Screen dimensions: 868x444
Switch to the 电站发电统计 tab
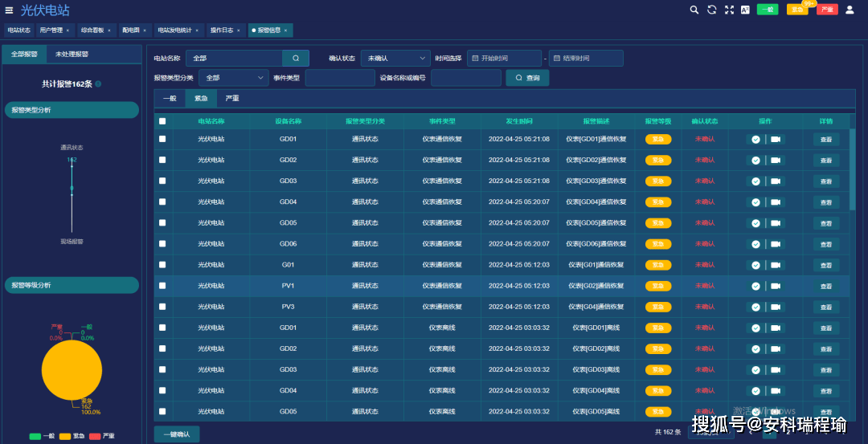click(178, 31)
